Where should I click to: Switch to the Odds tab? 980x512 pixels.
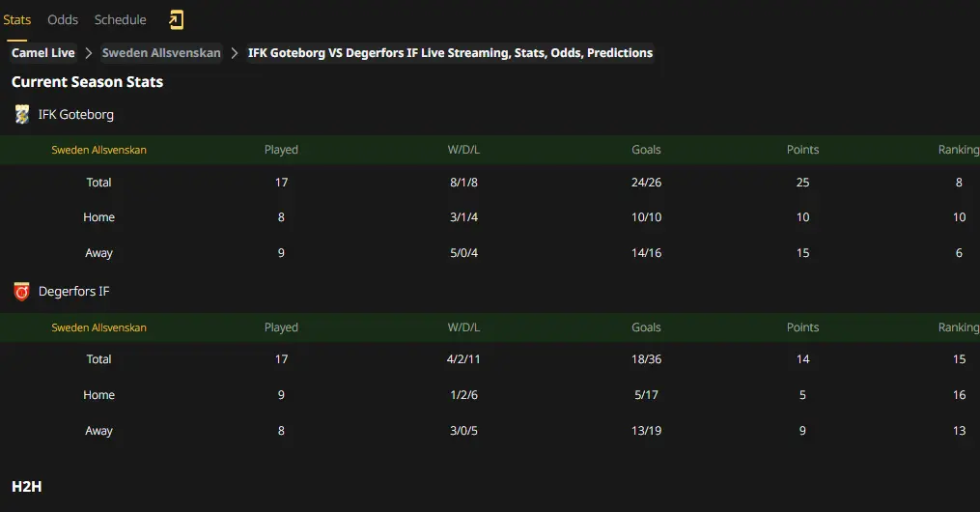[63, 20]
